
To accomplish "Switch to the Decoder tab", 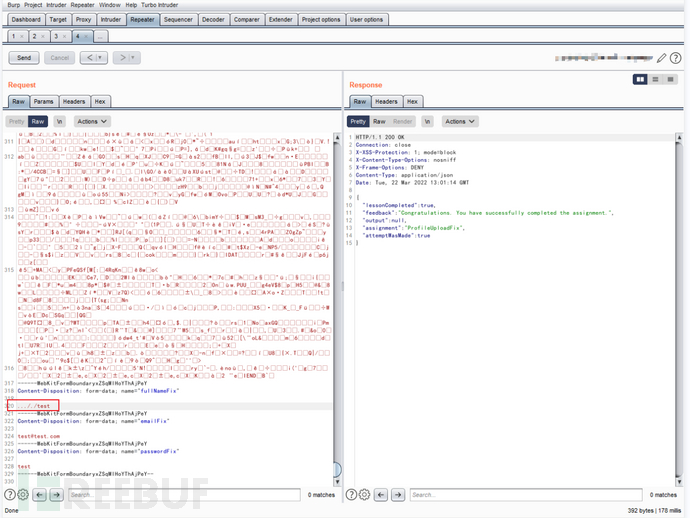I will [x=213, y=19].
